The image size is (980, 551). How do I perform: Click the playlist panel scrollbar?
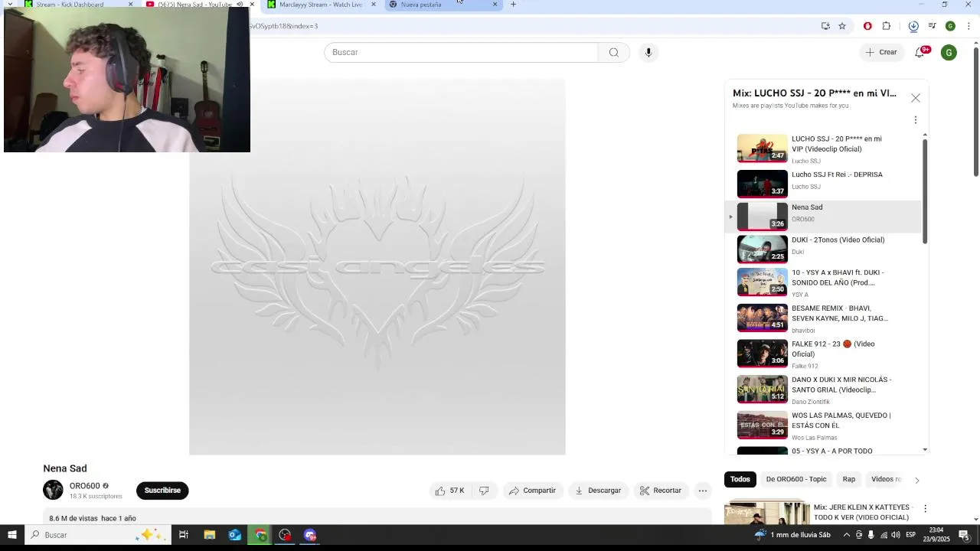point(925,191)
